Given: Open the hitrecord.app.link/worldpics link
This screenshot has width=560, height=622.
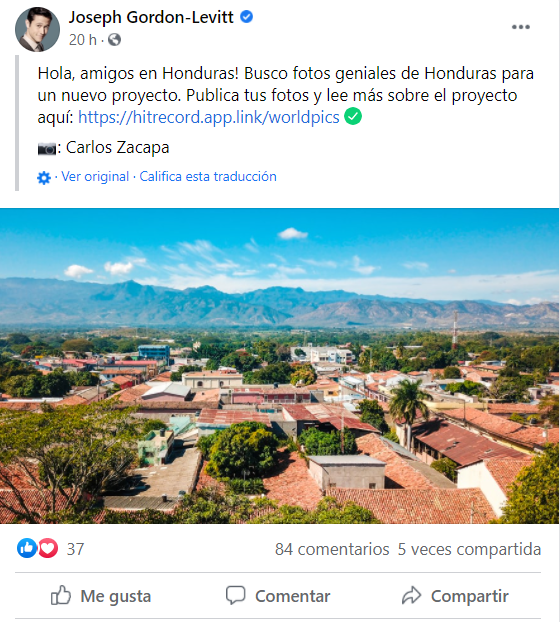Looking at the screenshot, I should click(209, 117).
